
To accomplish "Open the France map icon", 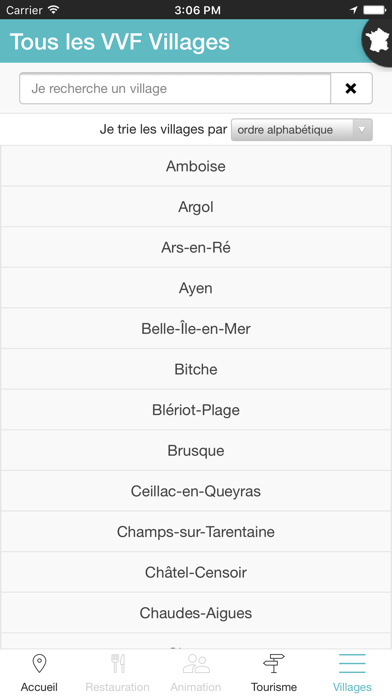I will 378,42.
